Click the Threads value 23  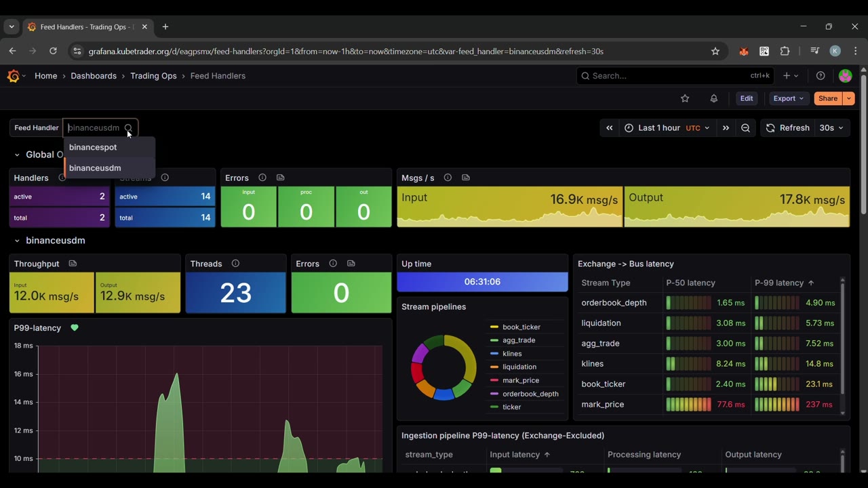point(236,293)
